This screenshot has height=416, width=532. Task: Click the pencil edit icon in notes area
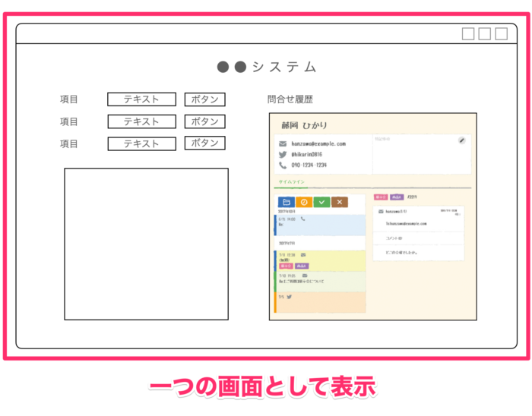tap(461, 140)
